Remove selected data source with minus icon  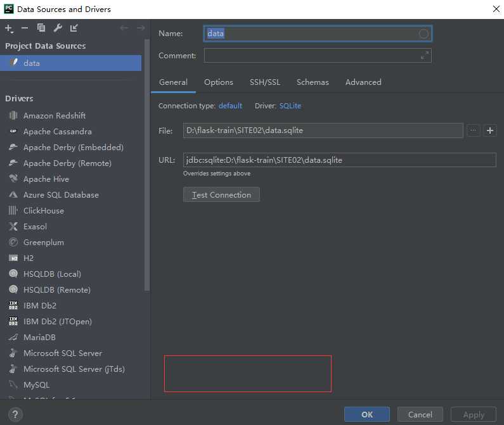pyautogui.click(x=25, y=29)
